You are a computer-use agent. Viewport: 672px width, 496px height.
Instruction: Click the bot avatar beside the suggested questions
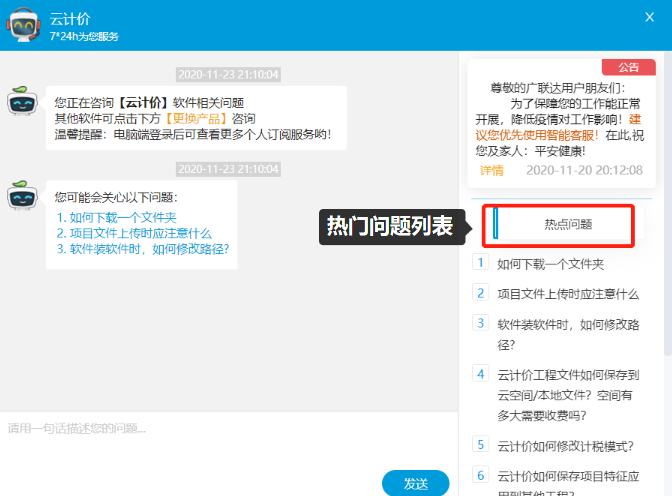click(x=23, y=196)
